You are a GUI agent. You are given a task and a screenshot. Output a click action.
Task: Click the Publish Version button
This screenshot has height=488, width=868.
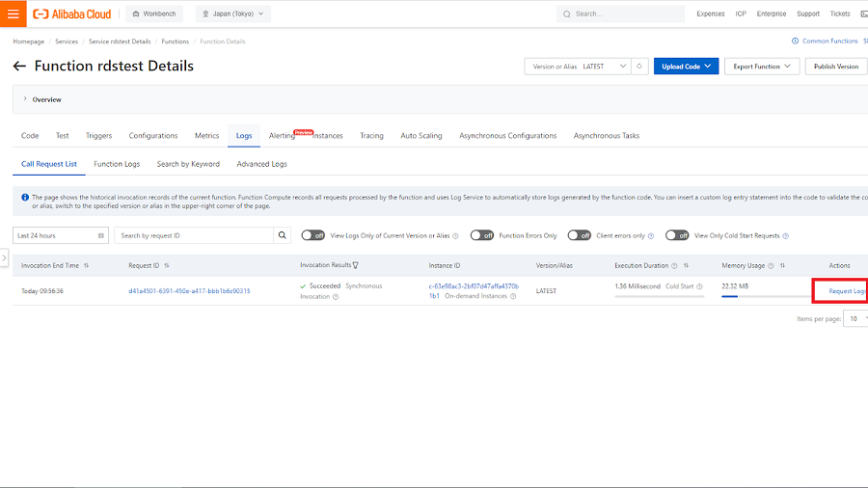(x=835, y=67)
